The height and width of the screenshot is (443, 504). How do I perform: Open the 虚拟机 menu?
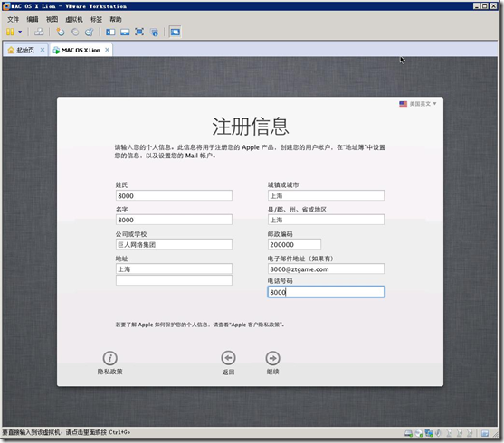coord(74,20)
